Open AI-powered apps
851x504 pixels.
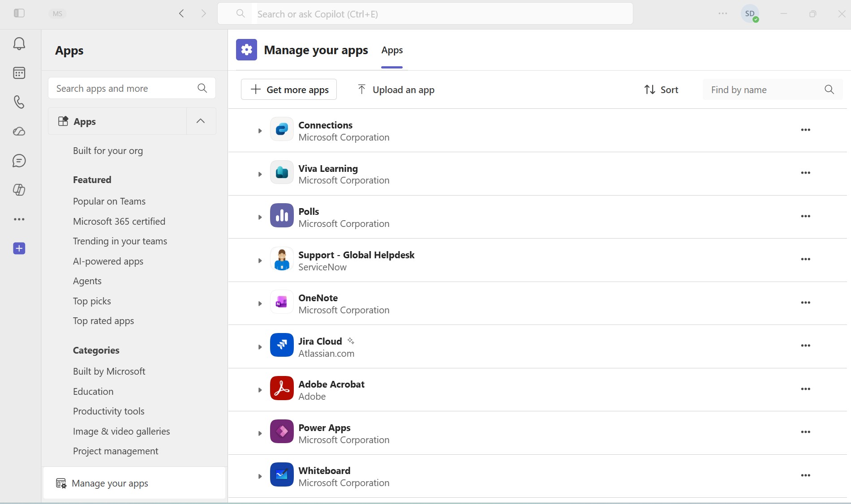pos(108,261)
